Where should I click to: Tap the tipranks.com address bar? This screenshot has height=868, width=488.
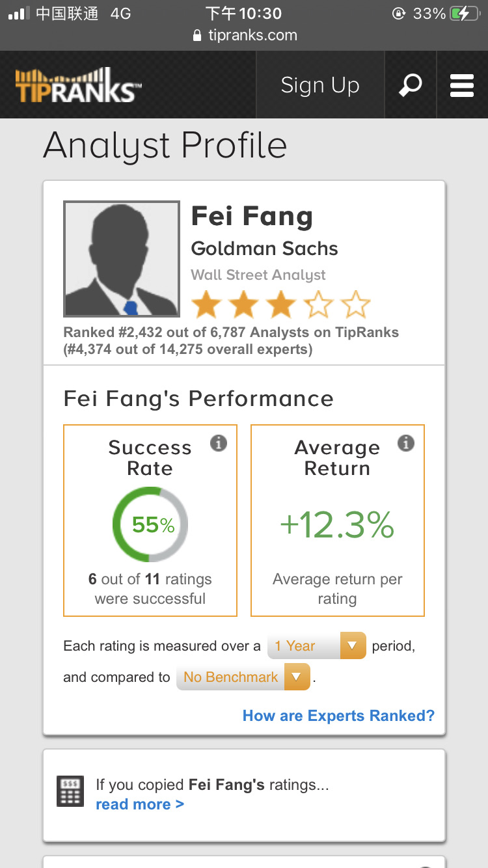point(245,36)
